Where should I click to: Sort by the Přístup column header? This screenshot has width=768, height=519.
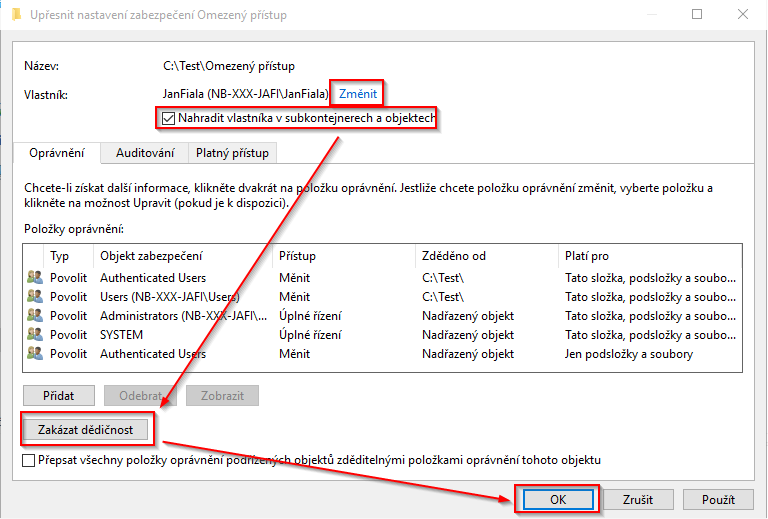click(344, 256)
